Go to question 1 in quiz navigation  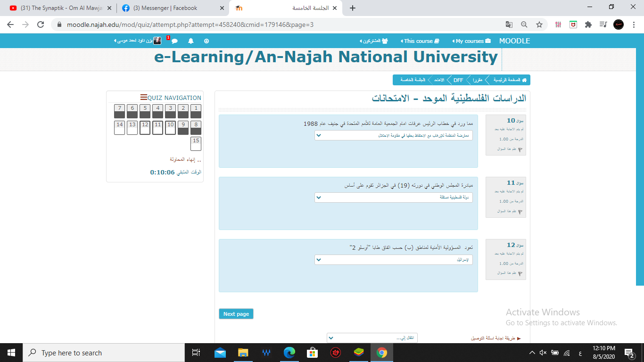[x=196, y=111]
